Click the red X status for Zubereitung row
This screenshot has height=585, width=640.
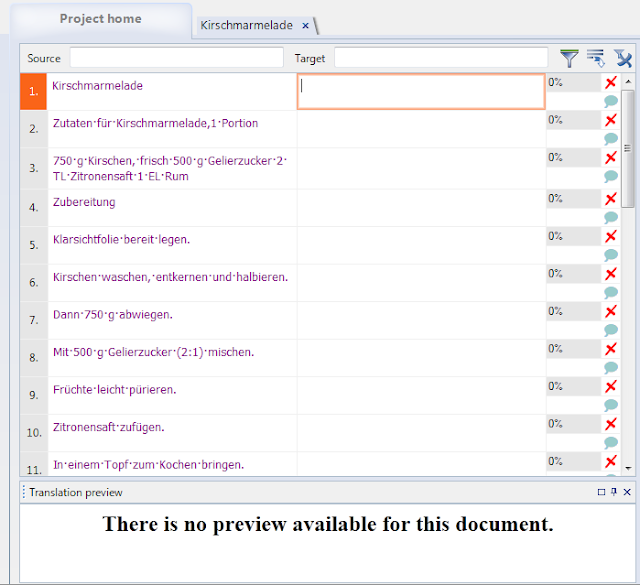tap(611, 199)
